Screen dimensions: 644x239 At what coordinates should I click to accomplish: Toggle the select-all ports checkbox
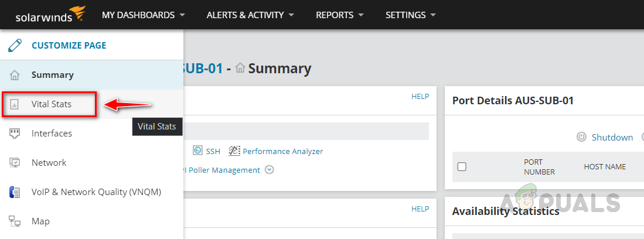(462, 167)
